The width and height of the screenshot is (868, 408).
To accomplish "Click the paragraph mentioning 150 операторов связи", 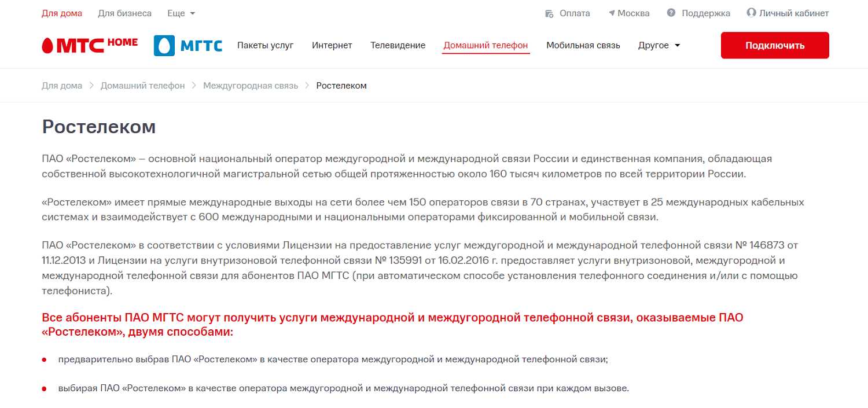I will click(x=423, y=209).
